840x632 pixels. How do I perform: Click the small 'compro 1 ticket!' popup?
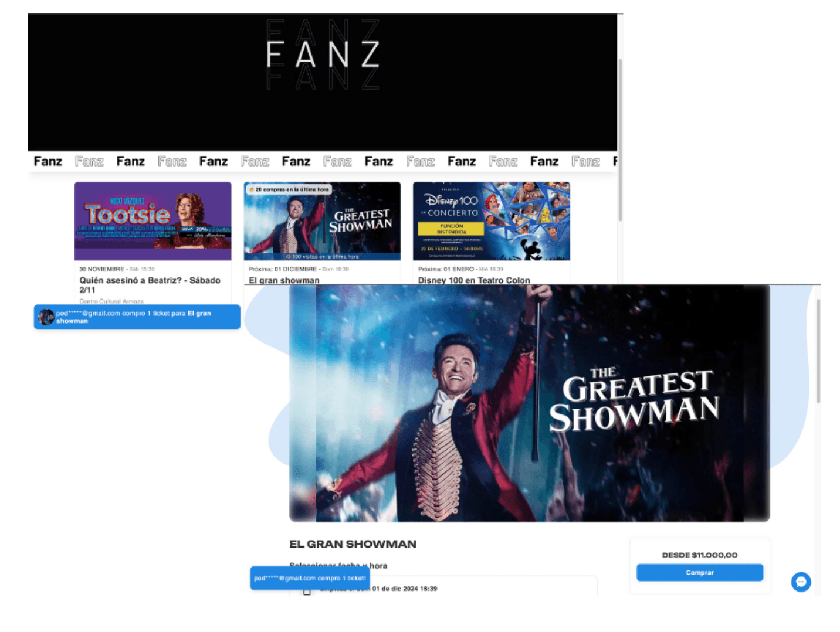[x=310, y=578]
